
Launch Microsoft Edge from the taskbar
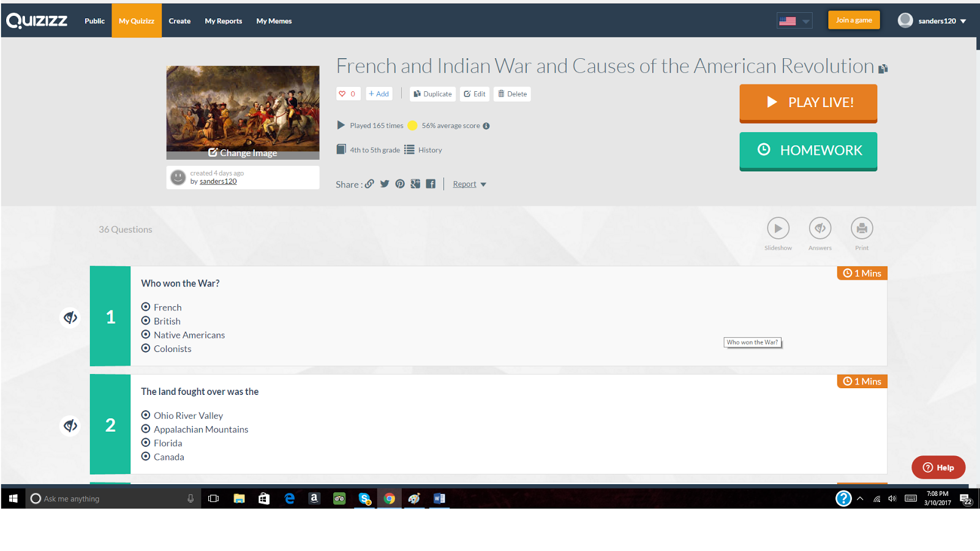289,498
